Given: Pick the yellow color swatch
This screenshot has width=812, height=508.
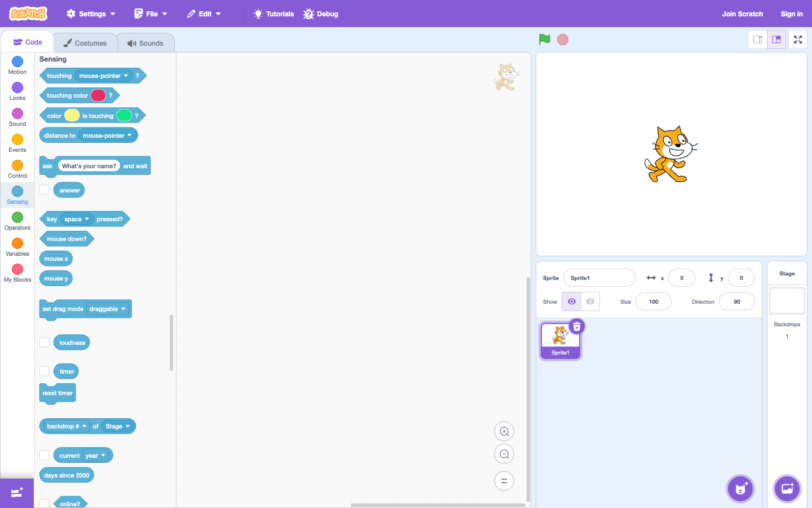Looking at the screenshot, I should [72, 116].
